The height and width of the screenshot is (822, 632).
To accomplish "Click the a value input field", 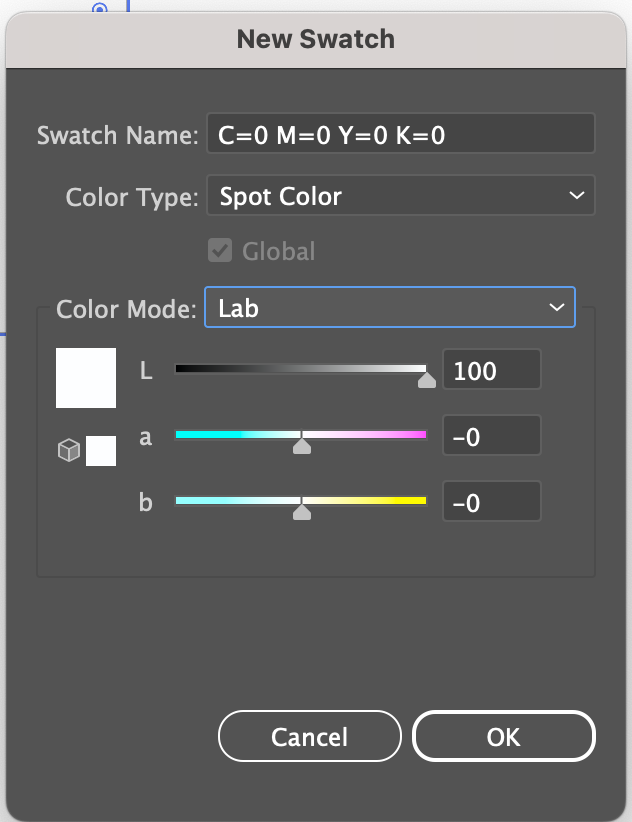I will tap(492, 436).
